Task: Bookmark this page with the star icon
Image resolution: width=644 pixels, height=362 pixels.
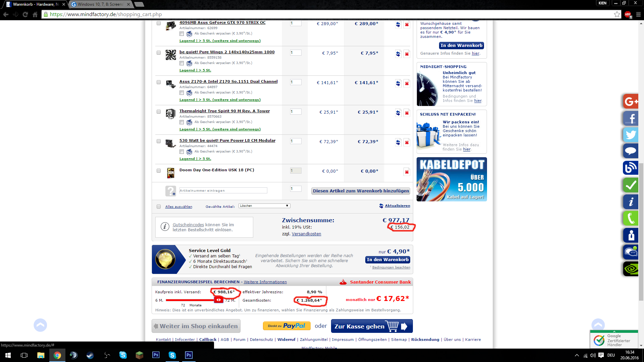Action: tap(617, 14)
